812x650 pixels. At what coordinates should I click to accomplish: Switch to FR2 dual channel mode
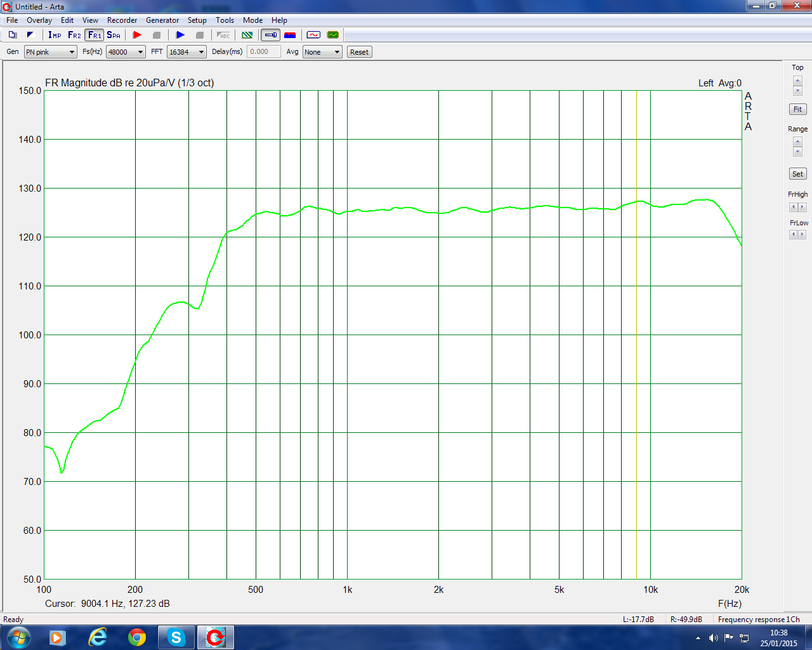[74, 35]
